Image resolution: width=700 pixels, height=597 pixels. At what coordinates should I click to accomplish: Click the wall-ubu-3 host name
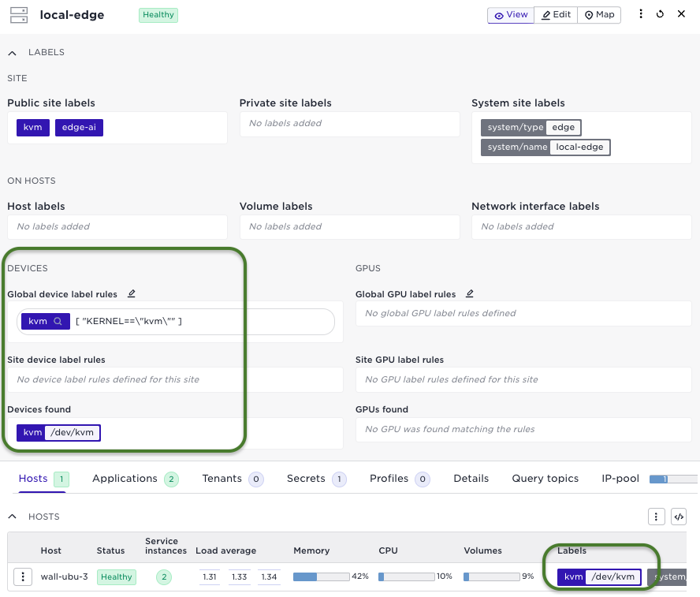coord(64,576)
